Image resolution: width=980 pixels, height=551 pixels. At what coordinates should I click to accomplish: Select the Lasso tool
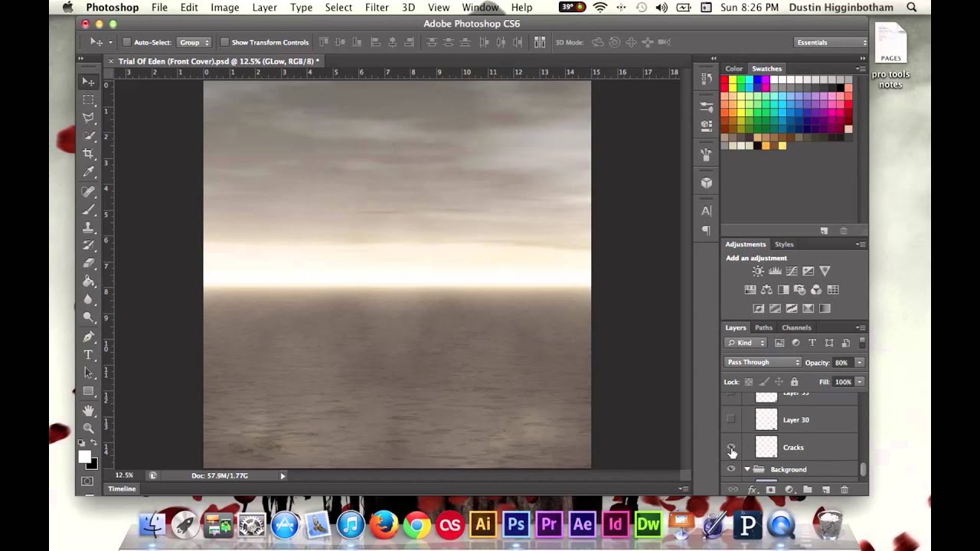coord(89,118)
